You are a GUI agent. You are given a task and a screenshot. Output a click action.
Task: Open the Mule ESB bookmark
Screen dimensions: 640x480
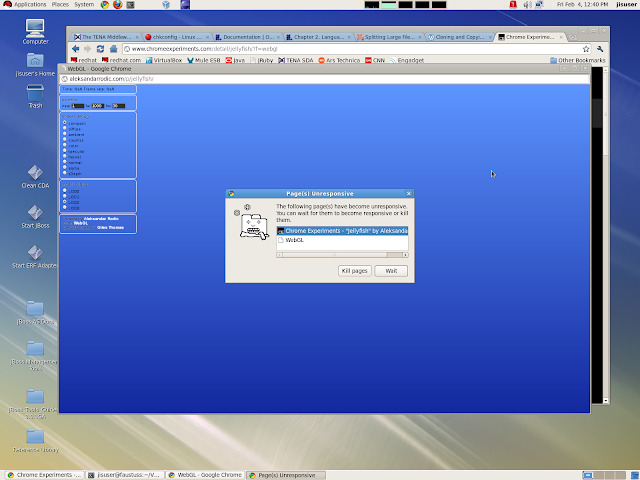204,60
